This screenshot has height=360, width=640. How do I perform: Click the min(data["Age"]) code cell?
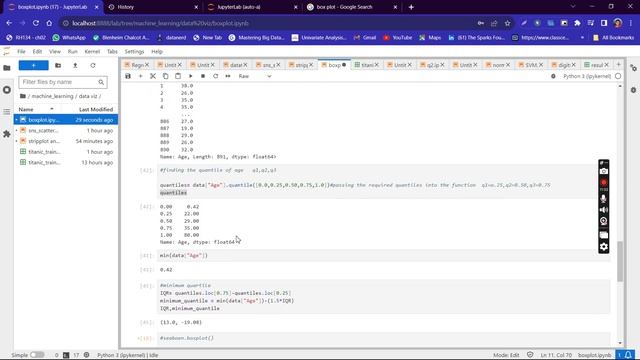384,256
